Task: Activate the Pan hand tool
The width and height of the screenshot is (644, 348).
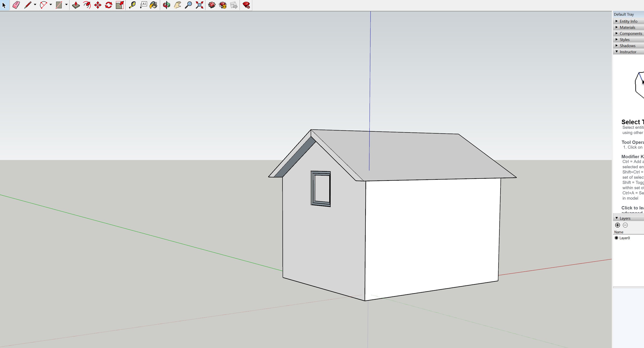Action: (177, 5)
